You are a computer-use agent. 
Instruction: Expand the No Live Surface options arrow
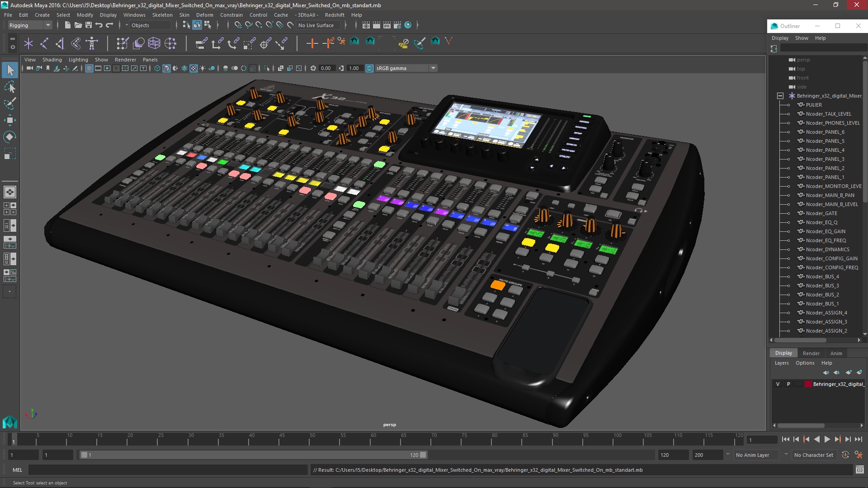click(x=346, y=25)
